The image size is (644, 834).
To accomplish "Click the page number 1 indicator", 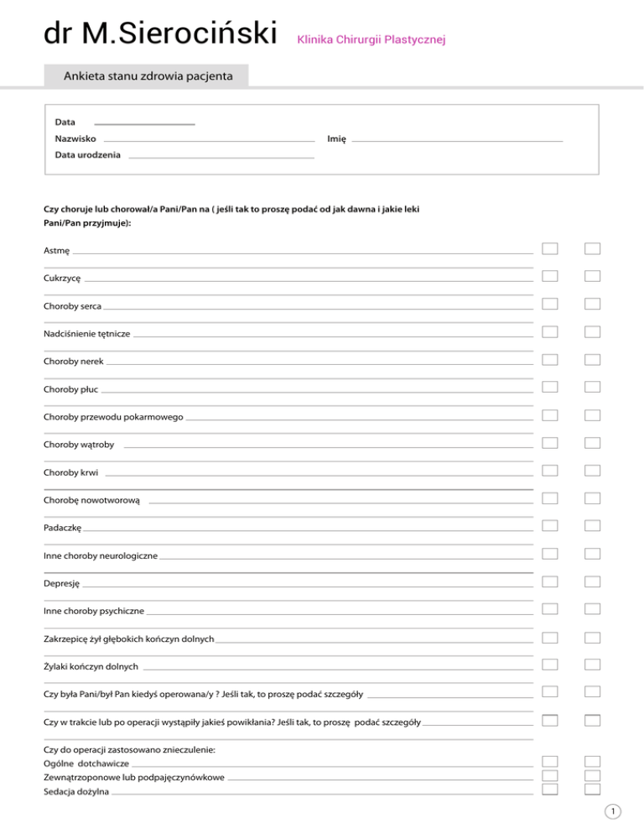I will (614, 812).
